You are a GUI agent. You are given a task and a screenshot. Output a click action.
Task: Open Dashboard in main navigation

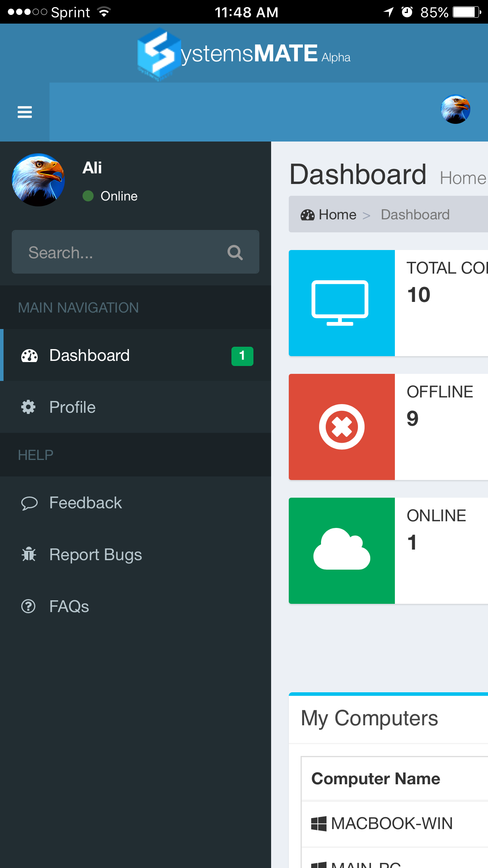coord(136,355)
